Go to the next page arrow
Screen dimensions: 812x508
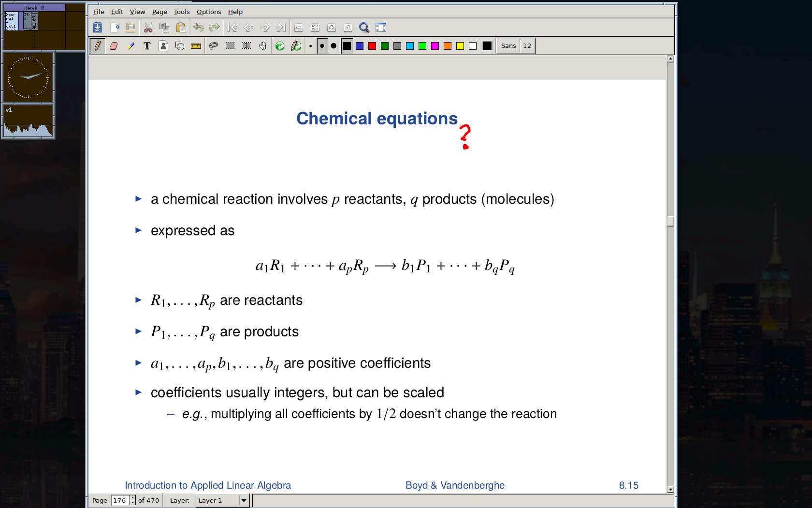265,28
